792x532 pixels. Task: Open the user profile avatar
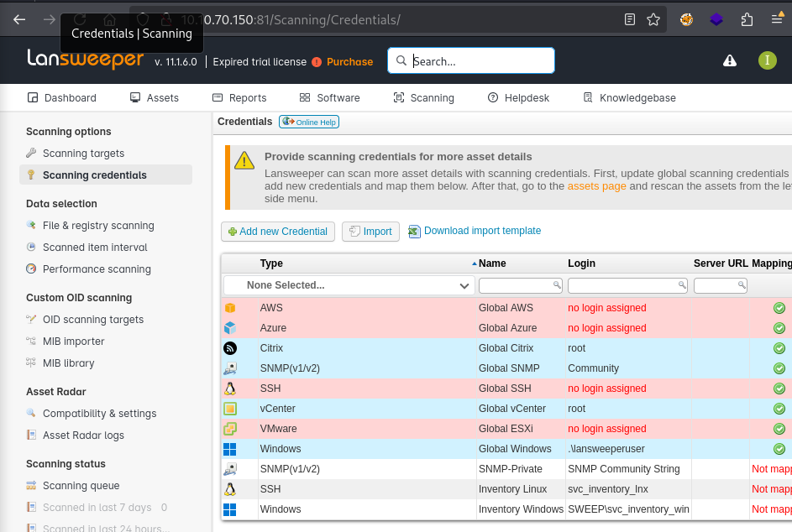[x=767, y=60]
